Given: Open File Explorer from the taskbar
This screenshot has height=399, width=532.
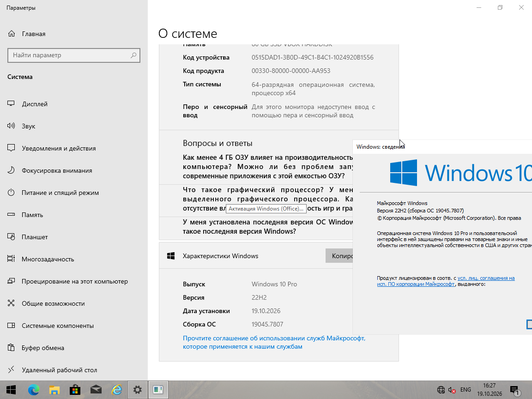Looking at the screenshot, I should [54, 390].
